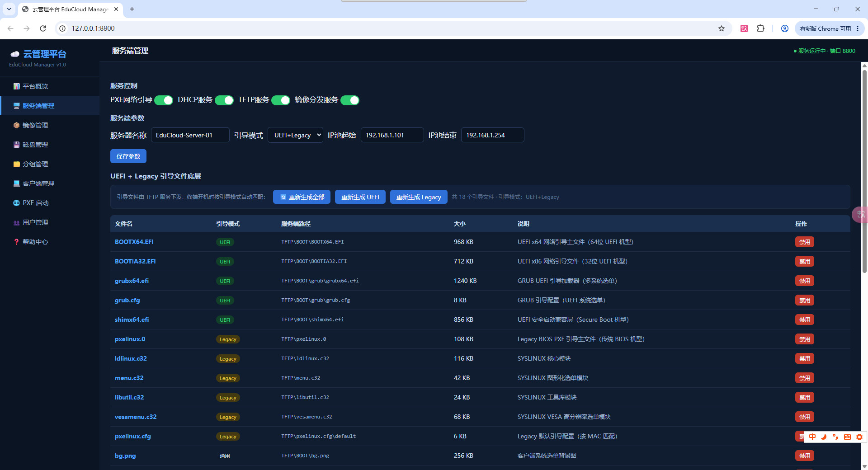The image size is (868, 470).
Task: Select 服务端管理 sidebar item
Action: point(50,106)
